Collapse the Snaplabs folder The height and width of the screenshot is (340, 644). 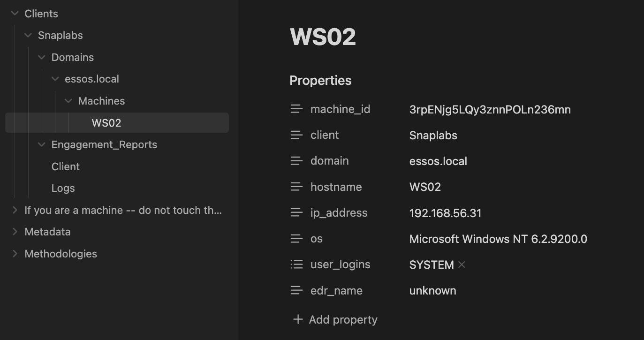(28, 36)
